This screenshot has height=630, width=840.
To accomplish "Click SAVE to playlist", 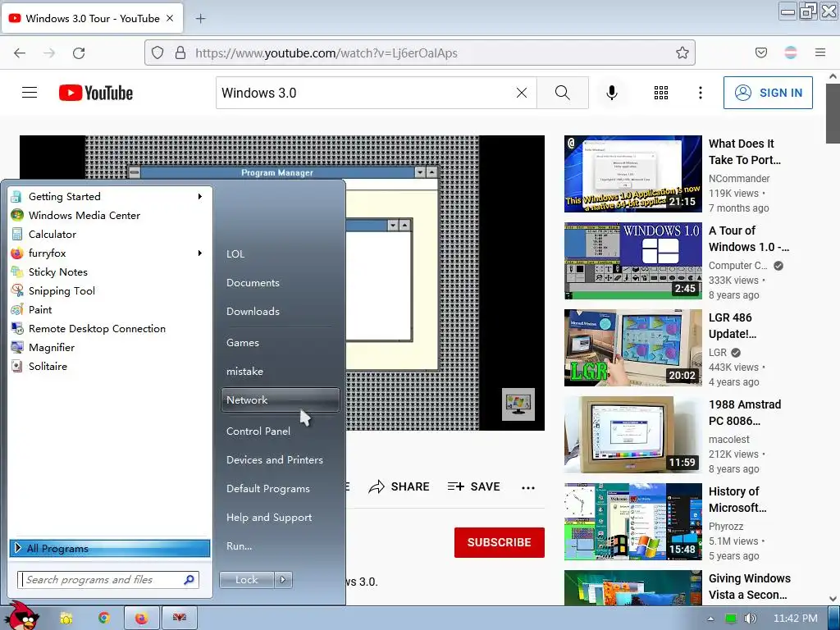I will 473,486.
